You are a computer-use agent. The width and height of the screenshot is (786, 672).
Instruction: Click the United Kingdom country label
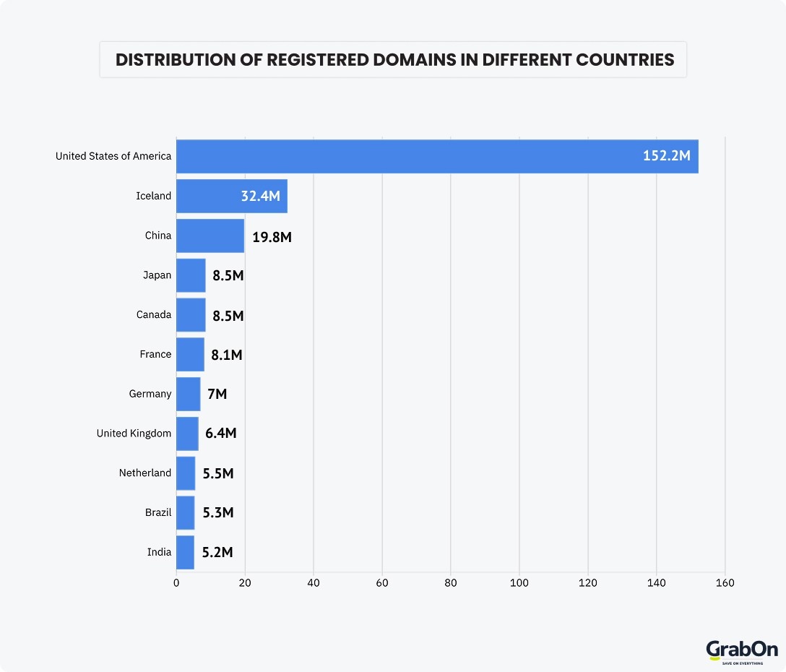(x=134, y=434)
